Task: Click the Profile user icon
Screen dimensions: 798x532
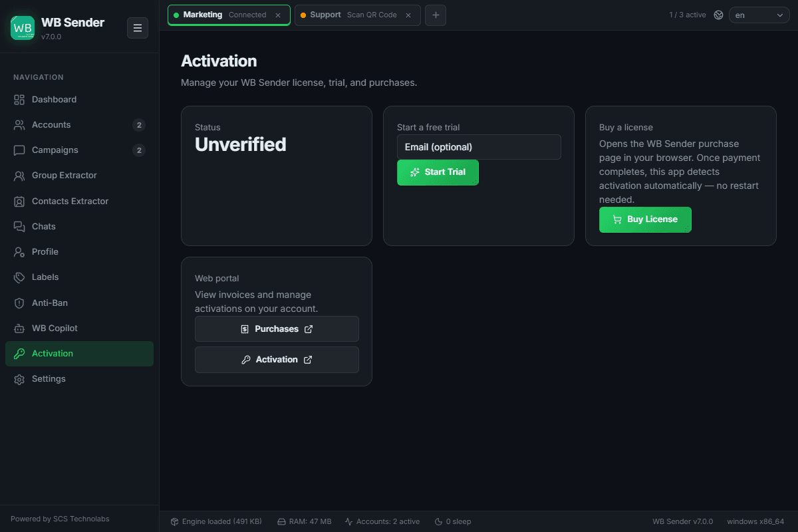Action: [19, 252]
